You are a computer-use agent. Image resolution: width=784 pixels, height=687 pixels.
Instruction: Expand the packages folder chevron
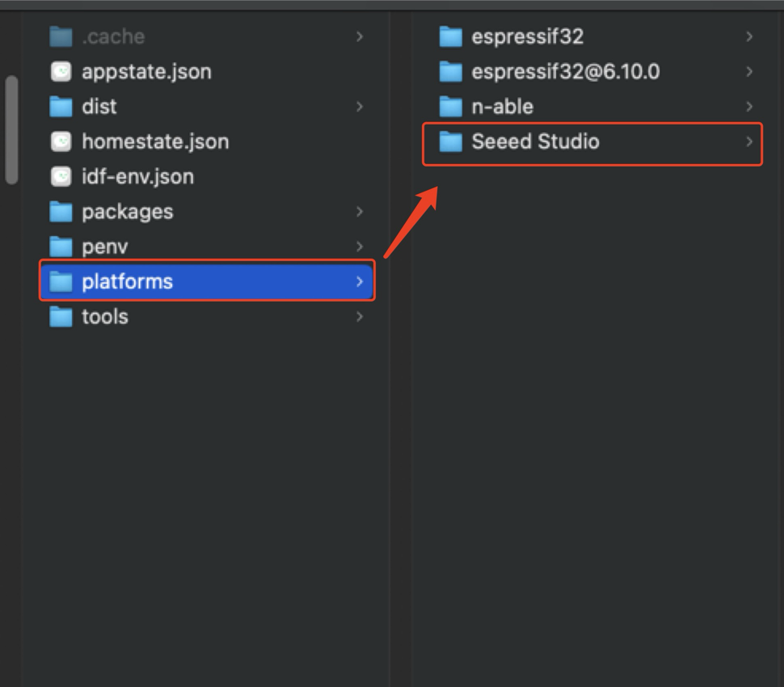coord(360,212)
